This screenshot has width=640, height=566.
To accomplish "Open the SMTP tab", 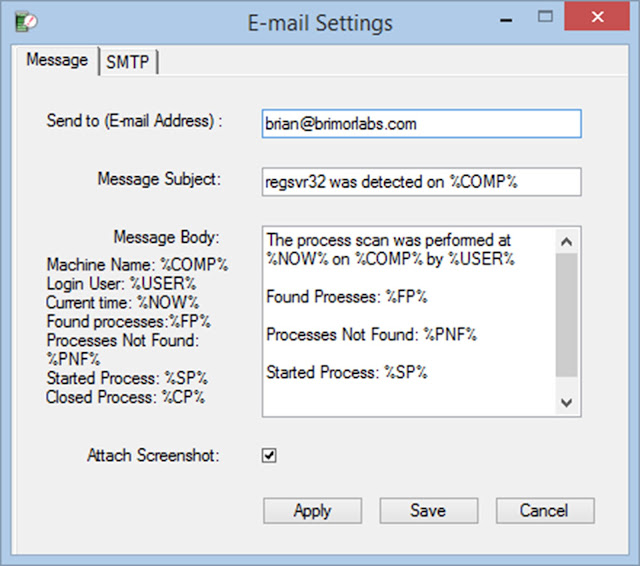I will 127,62.
